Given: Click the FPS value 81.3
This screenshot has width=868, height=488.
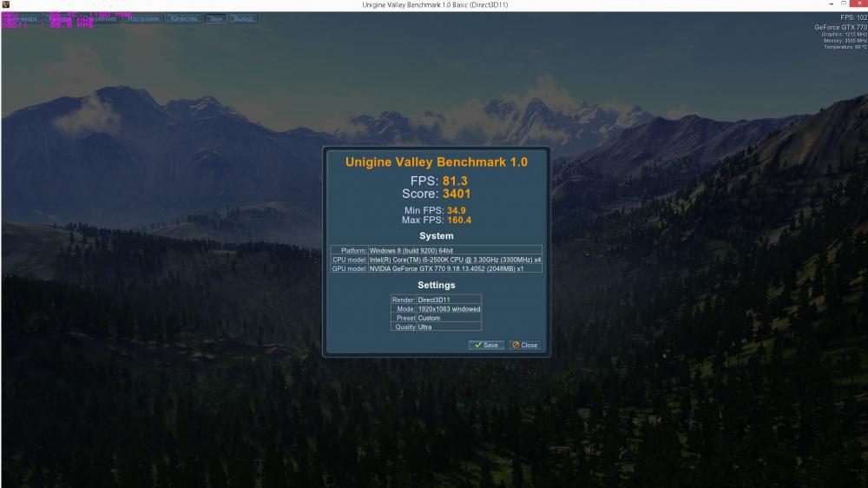Looking at the screenshot, I should [x=455, y=181].
